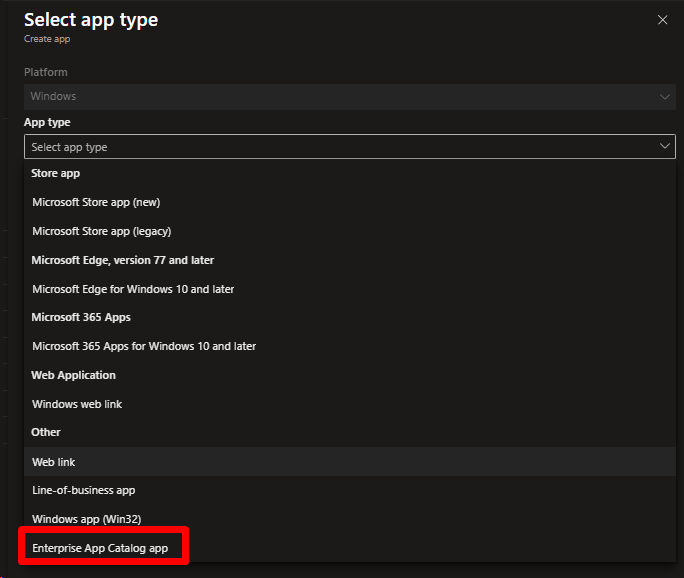Pick the highlighted Web link option
This screenshot has height=578, width=684.
point(350,462)
